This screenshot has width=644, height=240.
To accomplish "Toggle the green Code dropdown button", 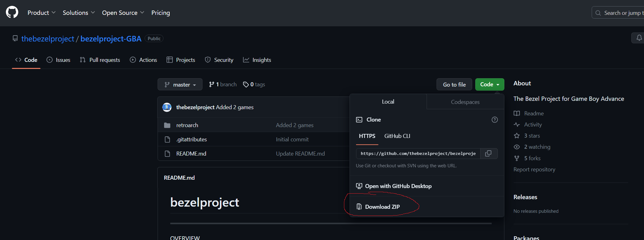I will [490, 84].
